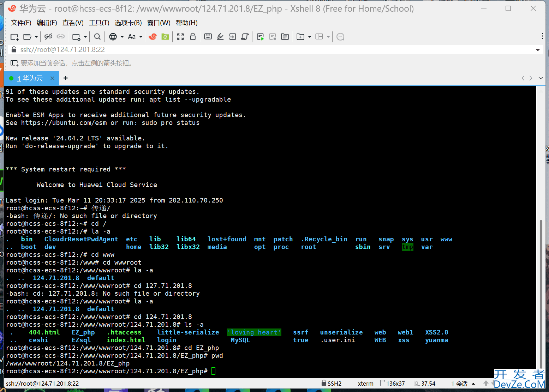This screenshot has width=549, height=392.
Task: Go to previous tab with left chevron
Action: [523, 78]
